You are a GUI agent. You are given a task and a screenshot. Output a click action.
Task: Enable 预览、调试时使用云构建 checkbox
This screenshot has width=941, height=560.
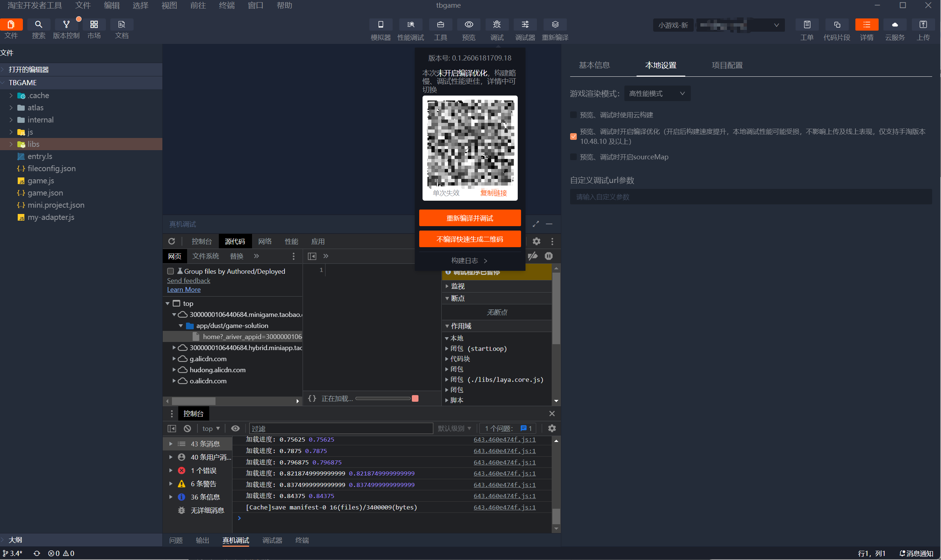pyautogui.click(x=573, y=115)
